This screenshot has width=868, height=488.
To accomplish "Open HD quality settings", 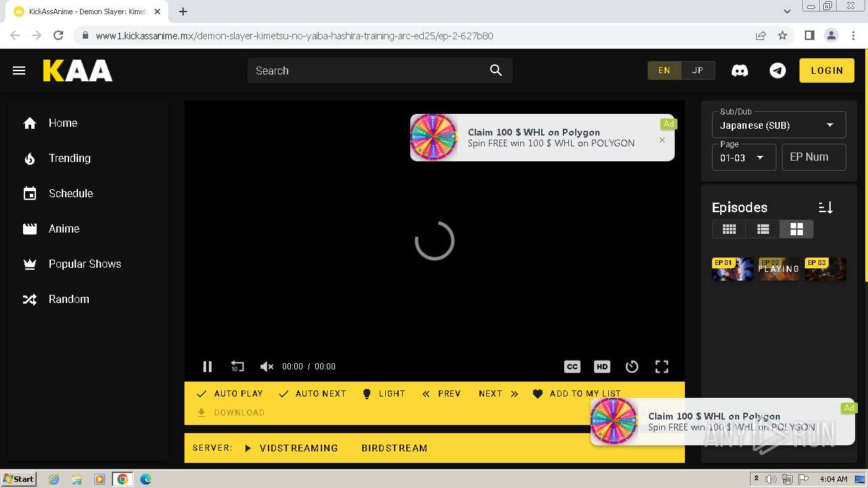I will [602, 367].
